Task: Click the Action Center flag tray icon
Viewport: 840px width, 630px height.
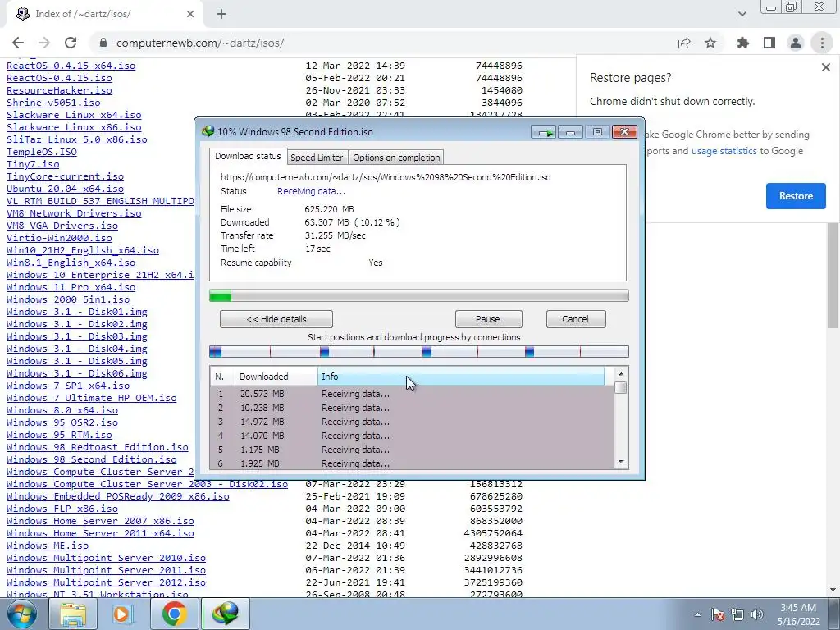Action: (717, 614)
